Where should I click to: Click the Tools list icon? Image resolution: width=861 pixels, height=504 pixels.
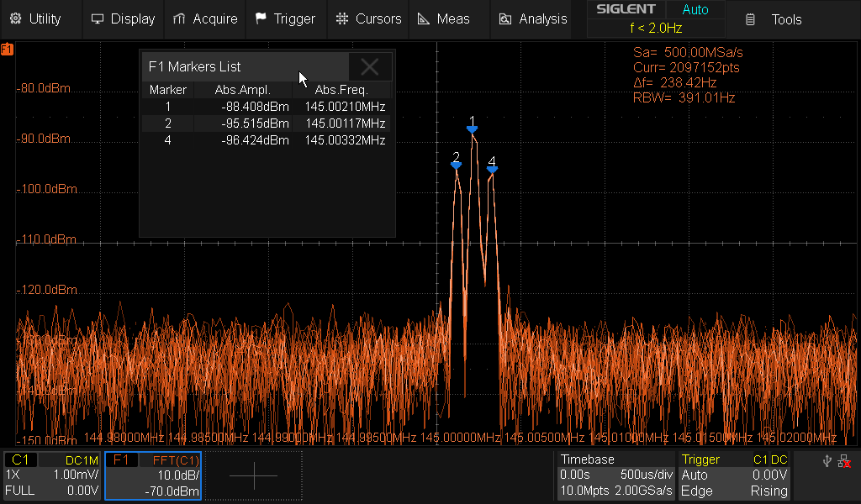[x=750, y=20]
